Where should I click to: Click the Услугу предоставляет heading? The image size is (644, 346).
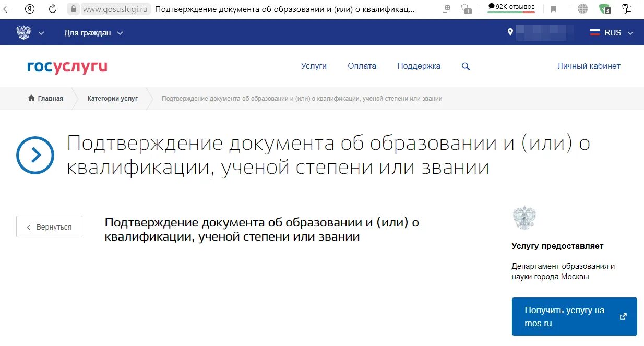pyautogui.click(x=557, y=246)
